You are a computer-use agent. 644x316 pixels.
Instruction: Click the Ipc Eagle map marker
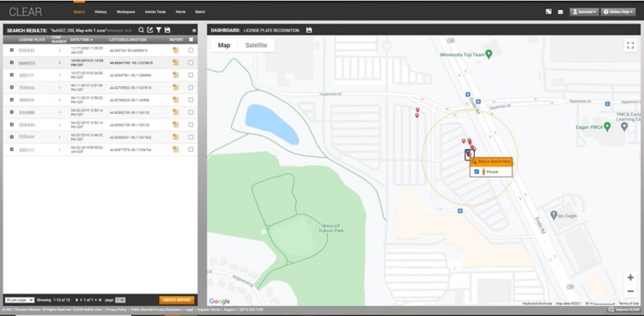click(x=553, y=215)
